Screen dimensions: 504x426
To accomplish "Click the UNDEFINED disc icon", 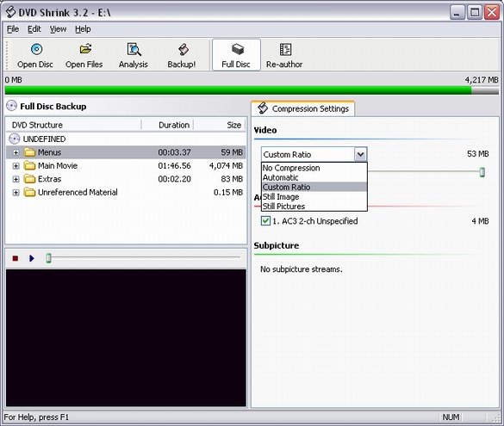I will (15, 139).
